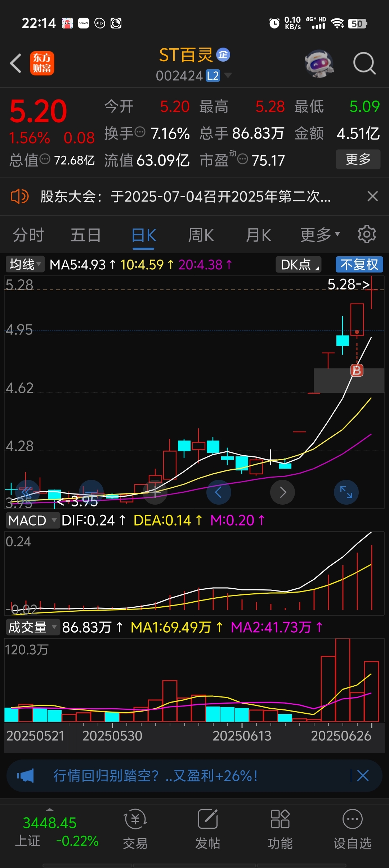Tap the 市盈 info circle icon
Screen dimensions: 389x868
coord(243,159)
